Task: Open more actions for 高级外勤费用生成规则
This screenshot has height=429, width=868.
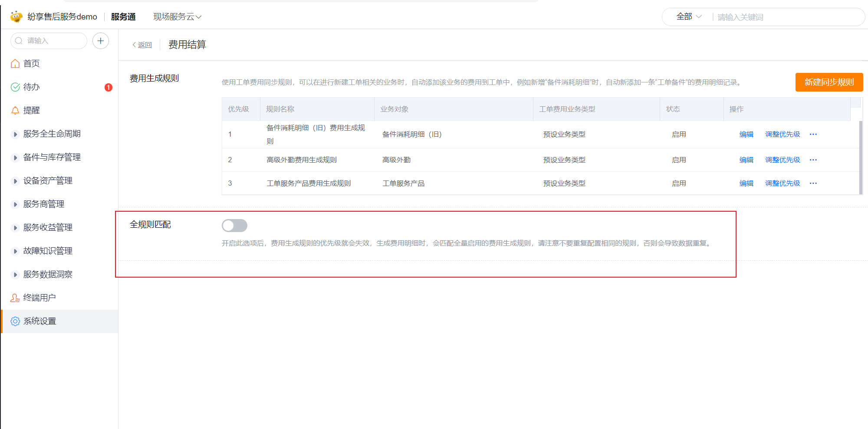Action: pos(813,160)
